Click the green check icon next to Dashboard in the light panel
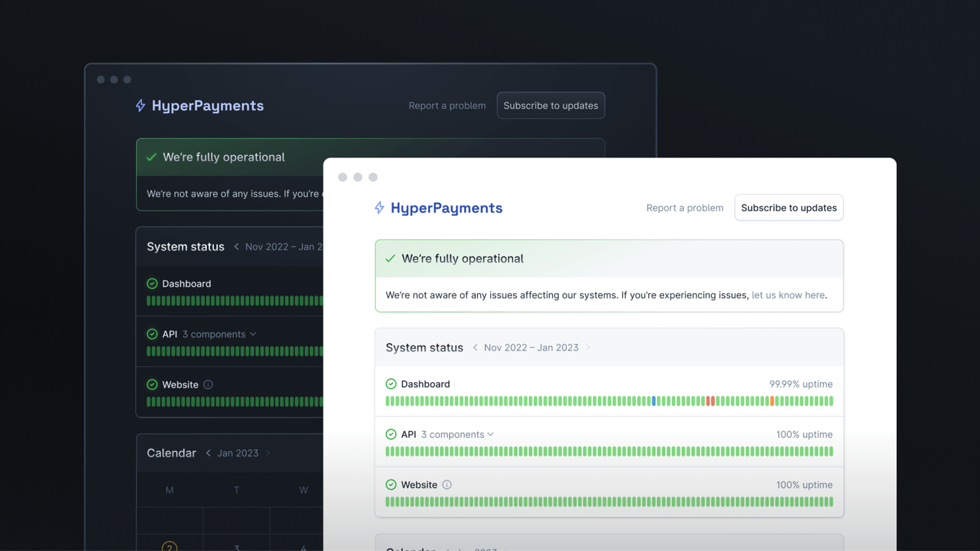Image resolution: width=980 pixels, height=551 pixels. [391, 383]
